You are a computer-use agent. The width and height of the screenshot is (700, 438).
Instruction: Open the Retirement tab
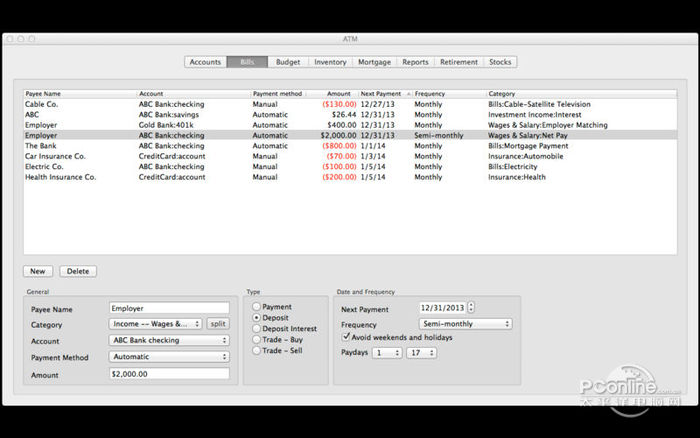(x=459, y=62)
